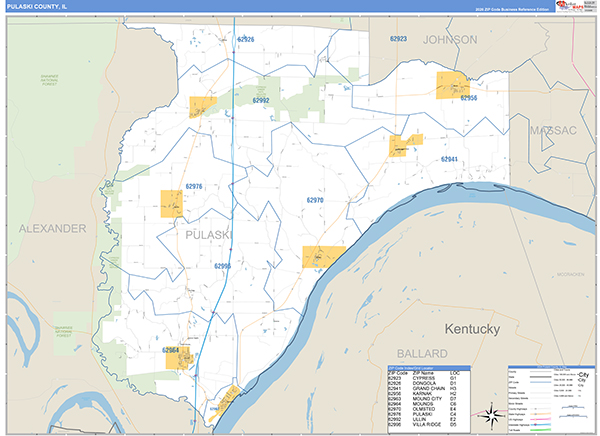
Task: Select the 62956 ZIP label on the map
Action: (x=468, y=98)
